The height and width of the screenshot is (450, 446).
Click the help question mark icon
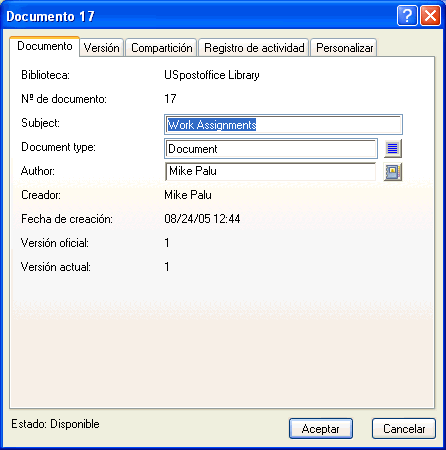pos(407,15)
